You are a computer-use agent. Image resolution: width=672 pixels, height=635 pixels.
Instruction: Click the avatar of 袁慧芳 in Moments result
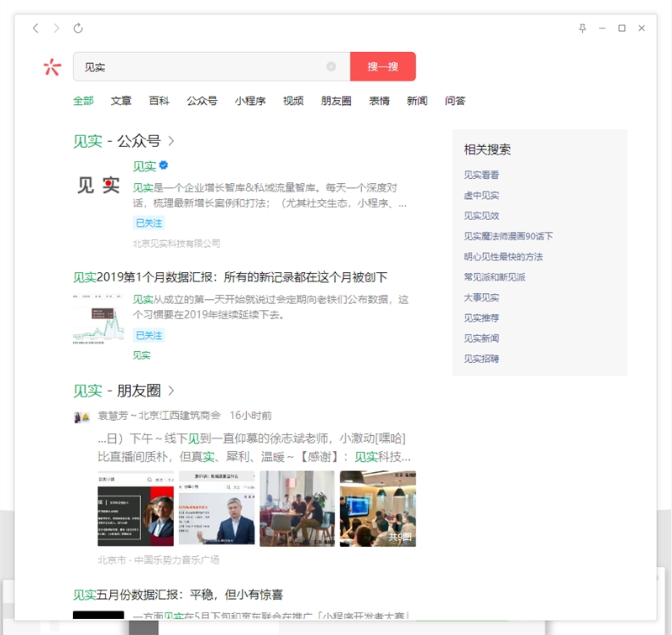(81, 417)
